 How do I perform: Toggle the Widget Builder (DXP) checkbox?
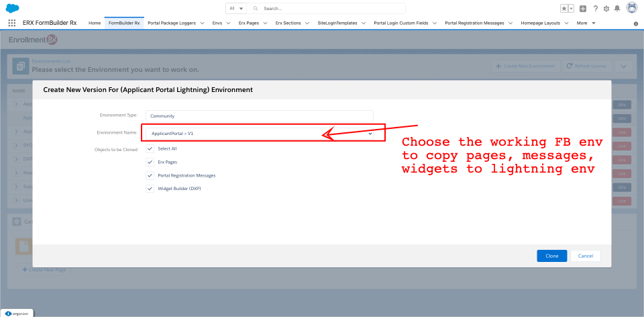pyautogui.click(x=150, y=189)
